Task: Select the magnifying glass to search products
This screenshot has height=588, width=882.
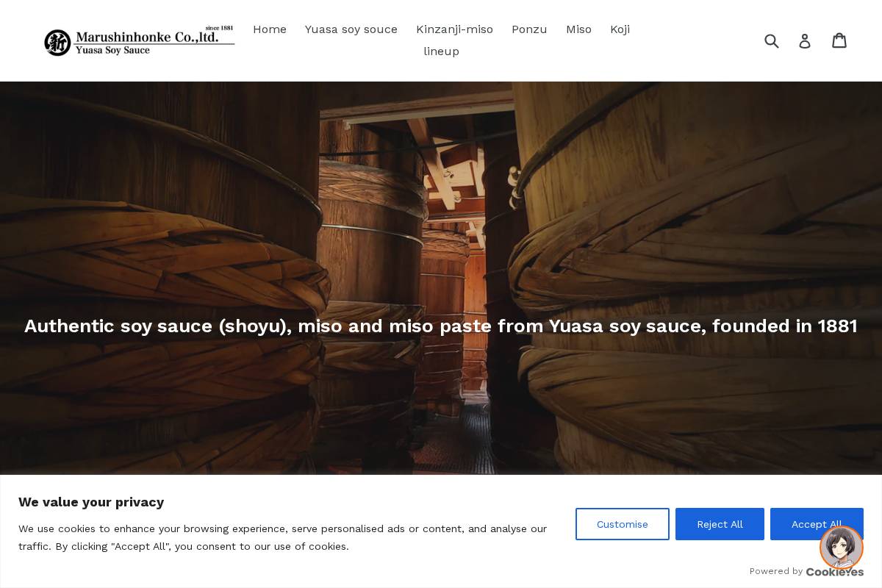Action: [772, 40]
